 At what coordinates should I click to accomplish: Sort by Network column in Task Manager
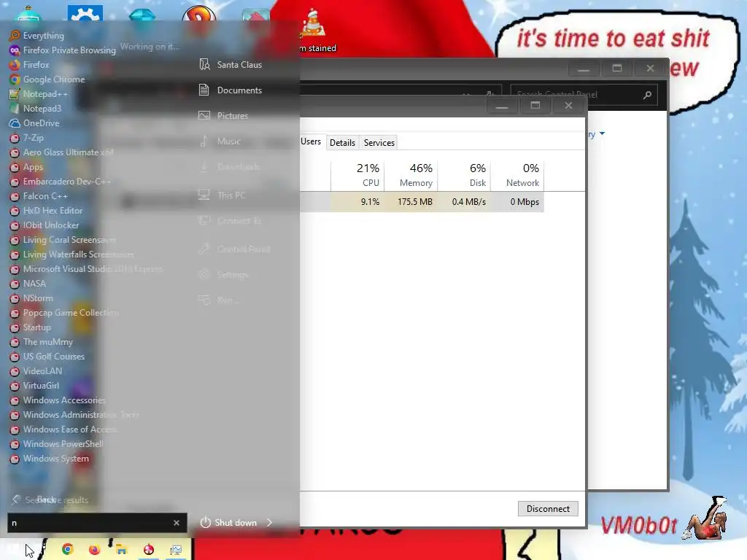517,175
